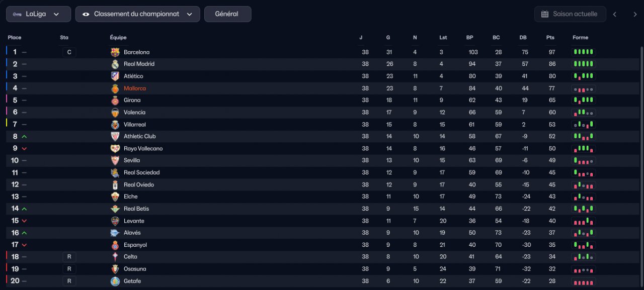Open the Girona team link
This screenshot has width=644, height=290.
tap(132, 101)
